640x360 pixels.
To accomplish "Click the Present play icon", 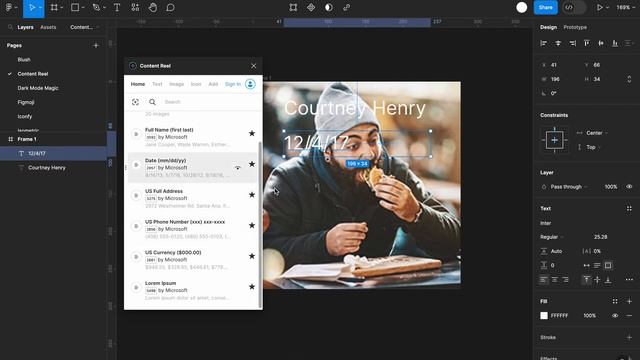I will pyautogui.click(x=600, y=7).
